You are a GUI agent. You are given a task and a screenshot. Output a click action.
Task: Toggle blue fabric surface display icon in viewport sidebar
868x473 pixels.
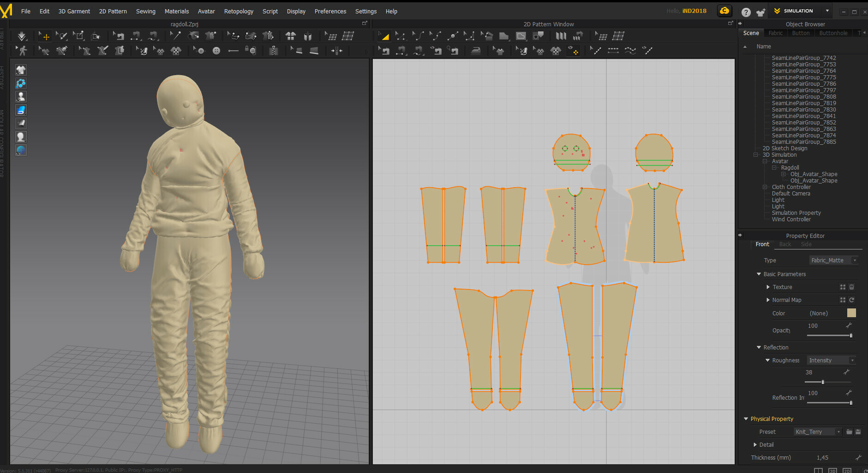(x=21, y=110)
